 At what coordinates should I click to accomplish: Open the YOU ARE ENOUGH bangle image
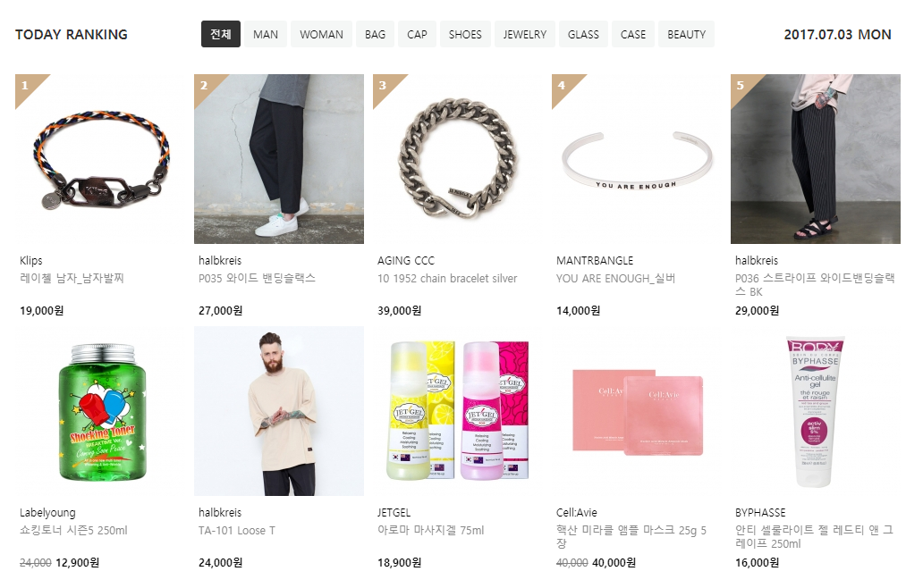point(637,159)
